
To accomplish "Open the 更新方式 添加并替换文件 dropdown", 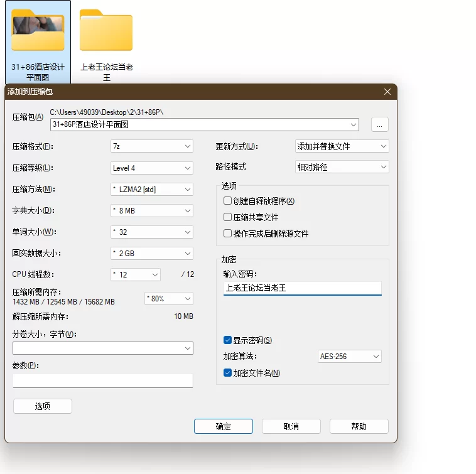I will [x=342, y=146].
